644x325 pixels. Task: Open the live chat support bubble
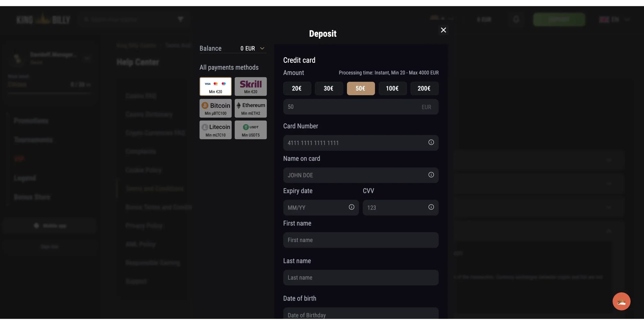621,301
